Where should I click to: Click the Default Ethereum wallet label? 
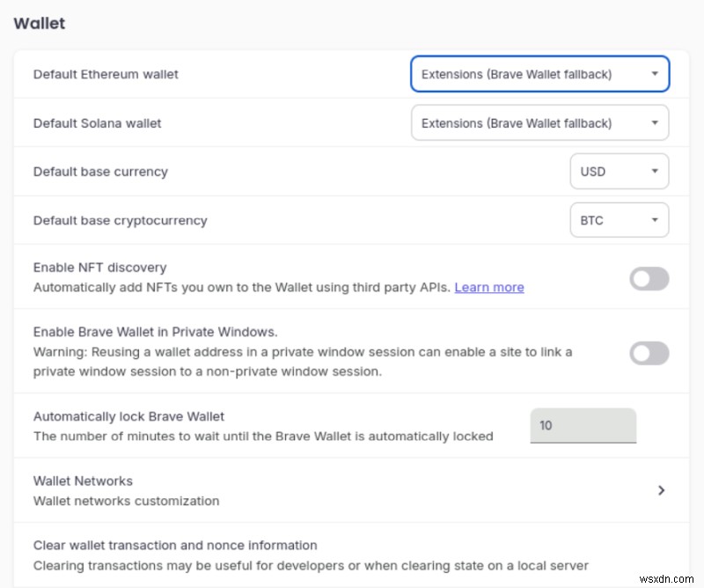click(x=106, y=74)
